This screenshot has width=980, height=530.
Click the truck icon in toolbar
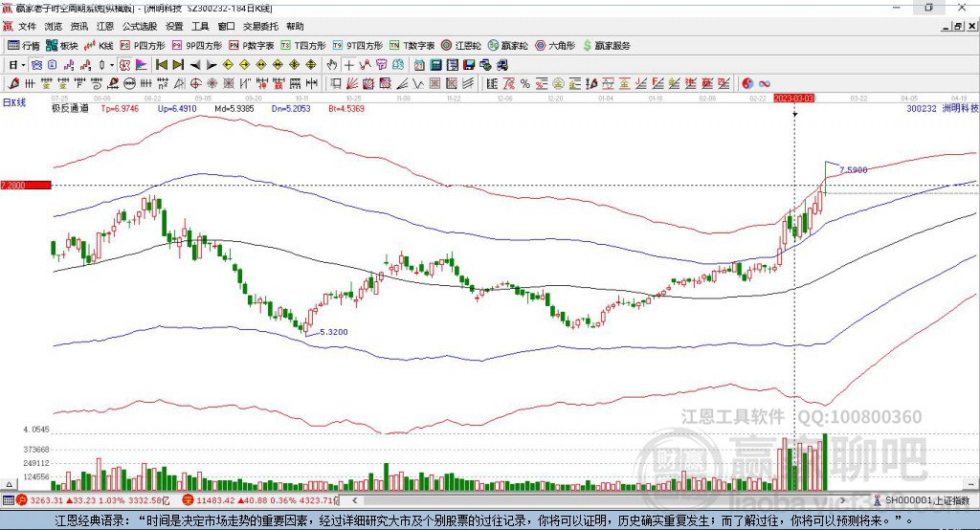(502, 65)
